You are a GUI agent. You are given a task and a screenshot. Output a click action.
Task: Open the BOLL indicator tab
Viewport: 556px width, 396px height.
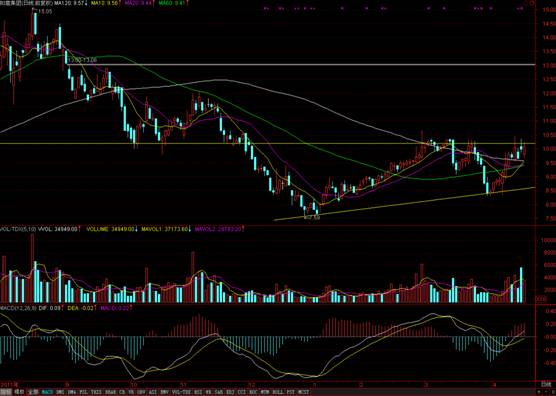277,392
